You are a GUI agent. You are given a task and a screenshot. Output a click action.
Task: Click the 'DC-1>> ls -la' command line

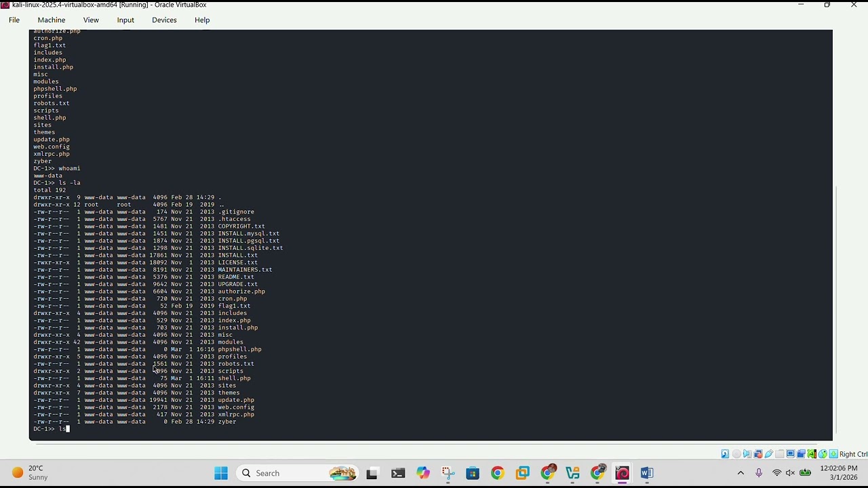coord(57,183)
